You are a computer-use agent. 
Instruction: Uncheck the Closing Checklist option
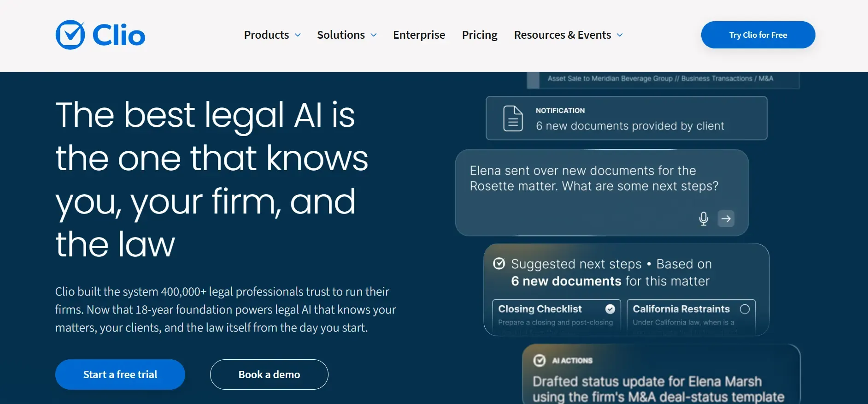(x=610, y=309)
